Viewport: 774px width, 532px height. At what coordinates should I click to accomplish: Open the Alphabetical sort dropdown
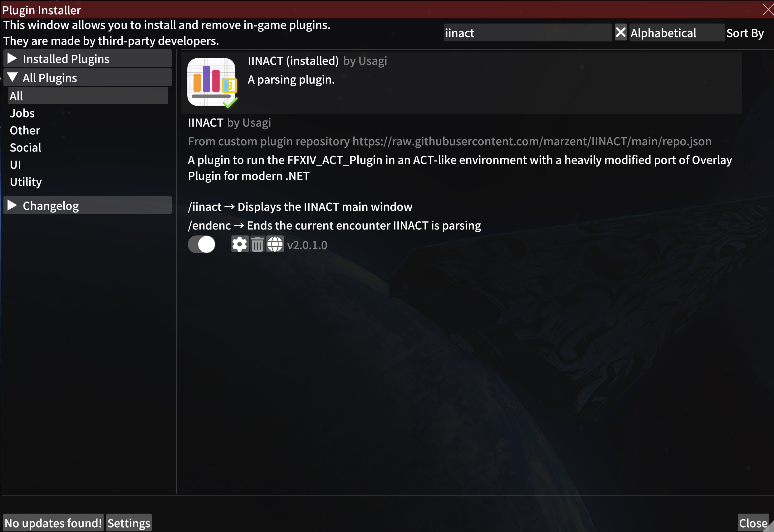677,33
